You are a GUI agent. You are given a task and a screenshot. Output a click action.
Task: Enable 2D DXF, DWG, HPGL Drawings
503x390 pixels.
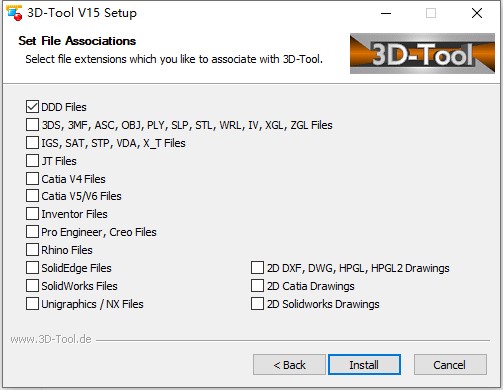[x=257, y=268]
